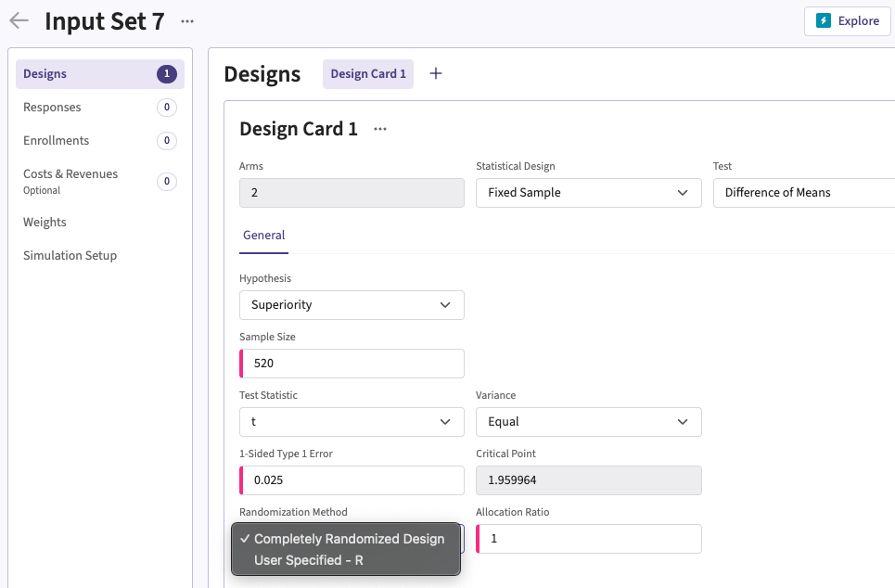This screenshot has height=588, width=895.
Task: Navigate to Simulation Setup
Action: pyautogui.click(x=70, y=256)
